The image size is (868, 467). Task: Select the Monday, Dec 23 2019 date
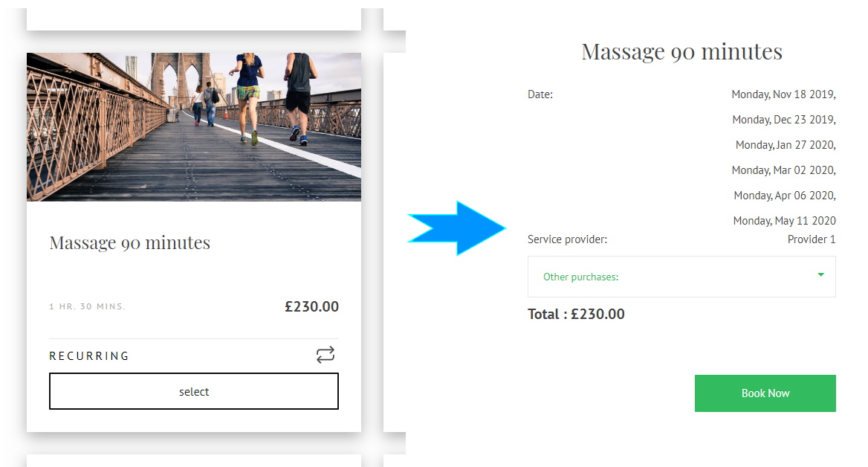[x=783, y=120]
